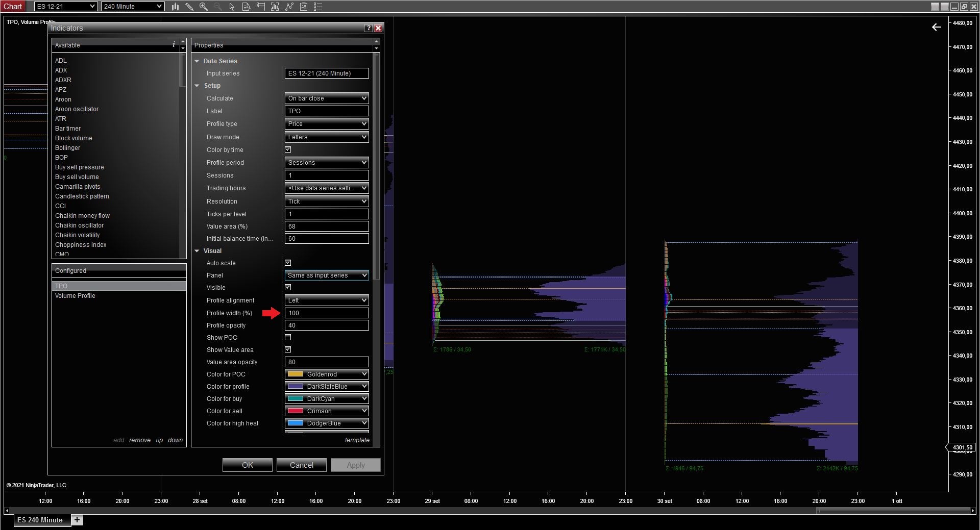Click the zoom in magnifier icon
The image size is (980, 530).
(x=204, y=7)
